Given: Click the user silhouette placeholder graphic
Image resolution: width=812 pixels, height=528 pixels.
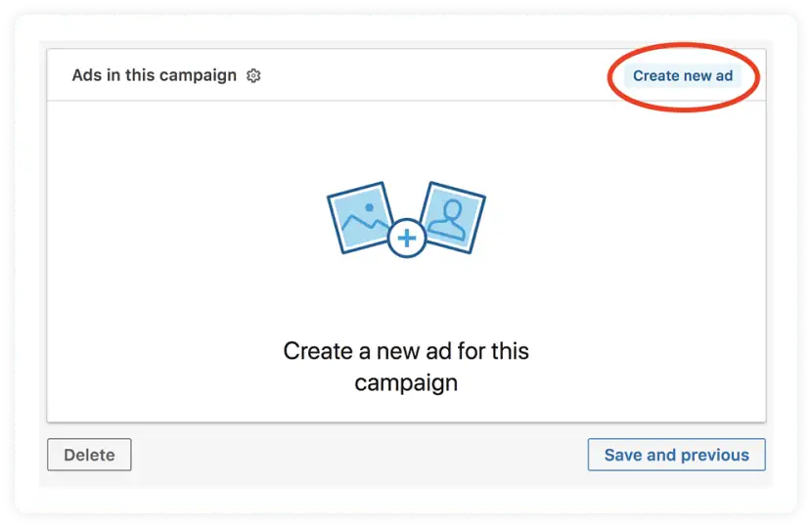Looking at the screenshot, I should click(453, 217).
